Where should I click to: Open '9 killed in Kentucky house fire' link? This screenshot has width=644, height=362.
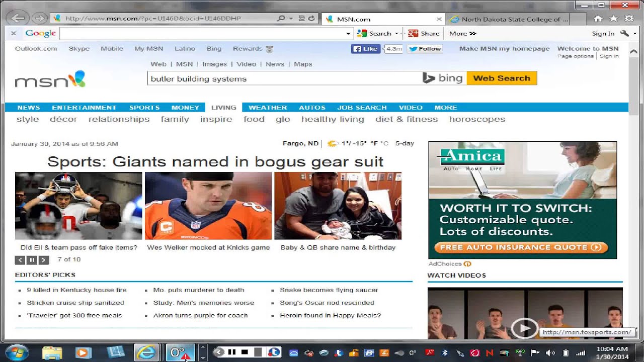(76, 290)
